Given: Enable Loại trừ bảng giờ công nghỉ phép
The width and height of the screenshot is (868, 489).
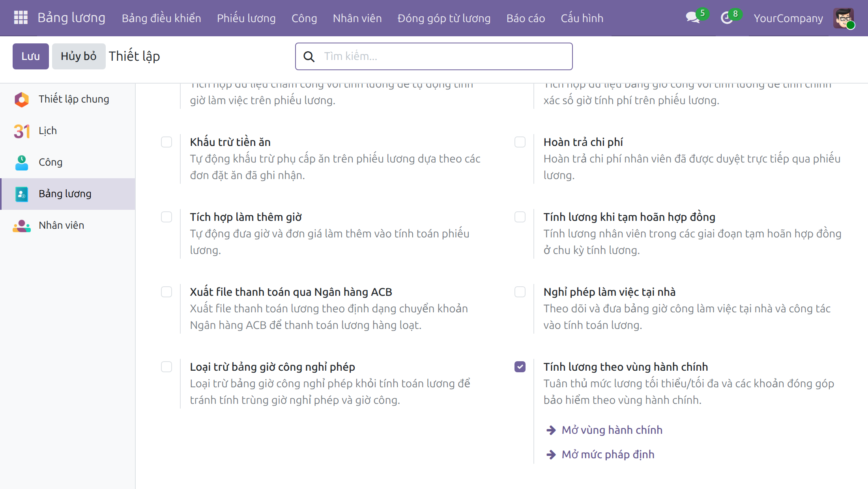Looking at the screenshot, I should tap(166, 367).
